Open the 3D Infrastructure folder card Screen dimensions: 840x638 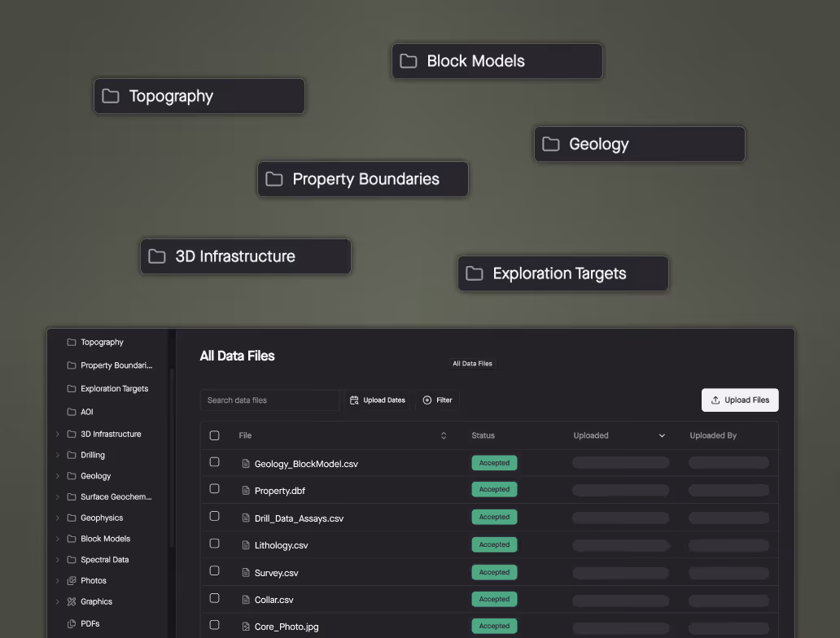tap(245, 256)
